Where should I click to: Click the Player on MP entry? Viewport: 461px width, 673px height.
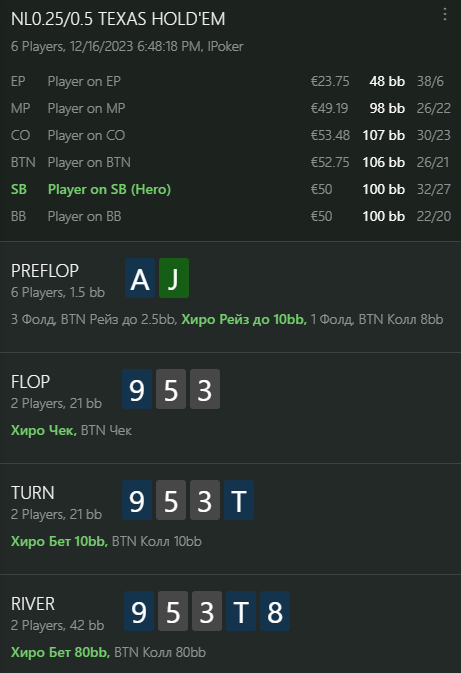tap(230, 108)
